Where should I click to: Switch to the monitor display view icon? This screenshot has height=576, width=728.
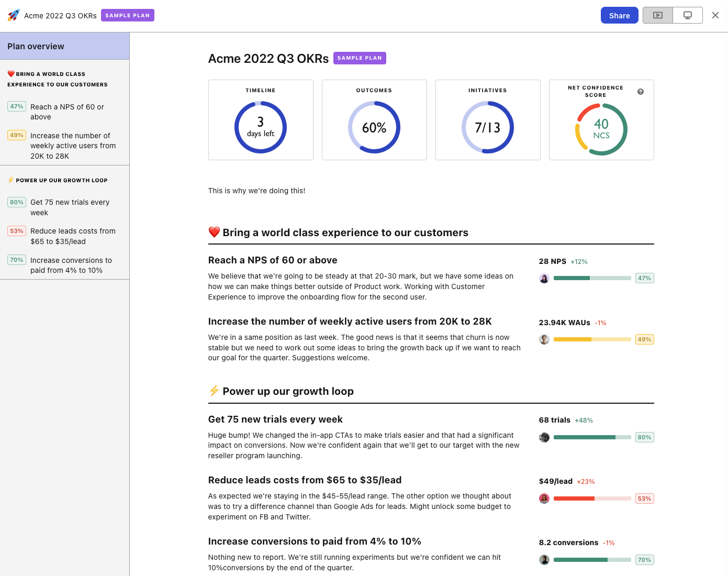tap(688, 15)
